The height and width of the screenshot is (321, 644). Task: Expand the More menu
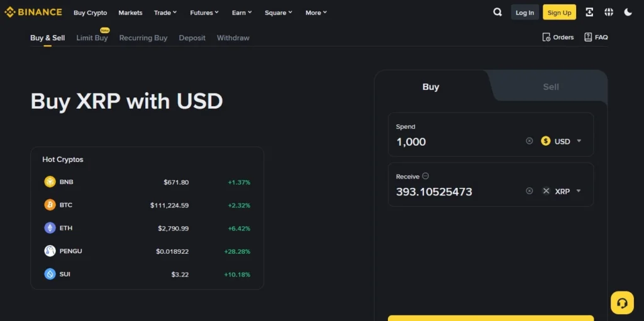coord(316,13)
